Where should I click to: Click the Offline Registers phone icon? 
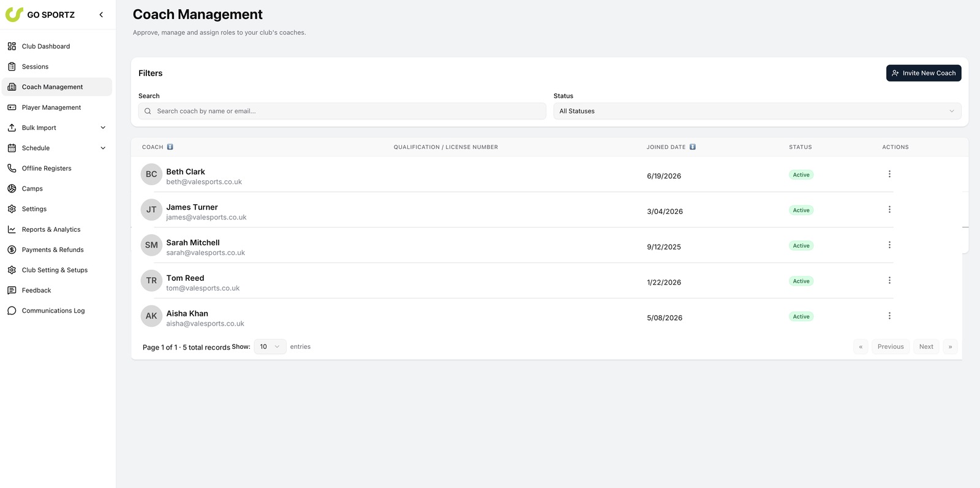tap(12, 168)
